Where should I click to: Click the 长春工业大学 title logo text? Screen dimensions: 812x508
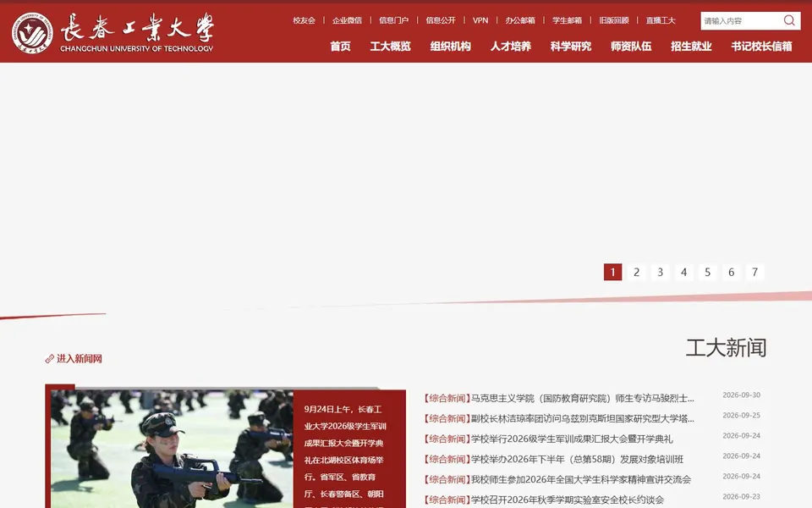pyautogui.click(x=137, y=28)
